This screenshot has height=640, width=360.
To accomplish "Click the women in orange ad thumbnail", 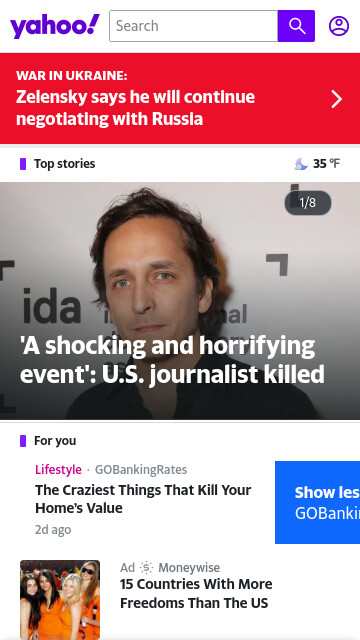I will click(60, 600).
